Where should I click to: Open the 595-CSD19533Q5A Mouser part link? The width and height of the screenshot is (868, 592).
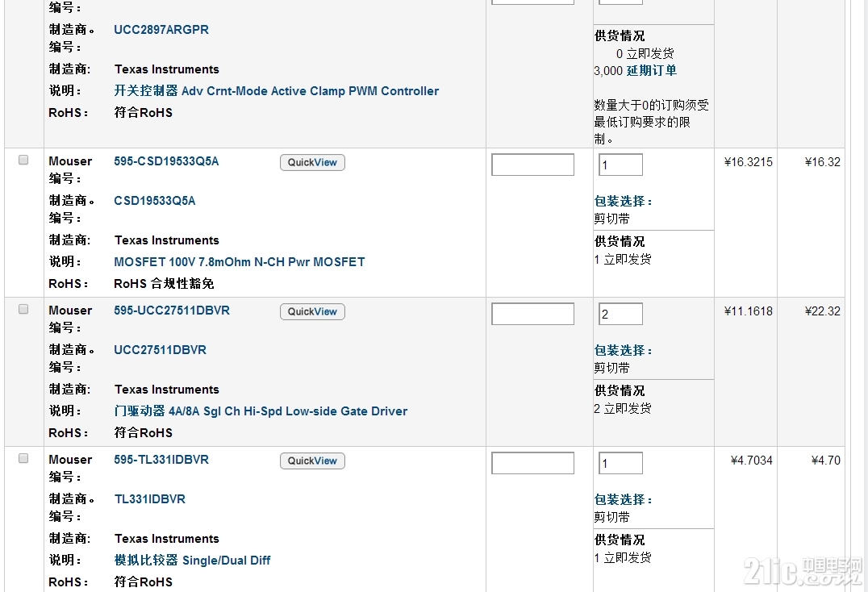tap(166, 161)
